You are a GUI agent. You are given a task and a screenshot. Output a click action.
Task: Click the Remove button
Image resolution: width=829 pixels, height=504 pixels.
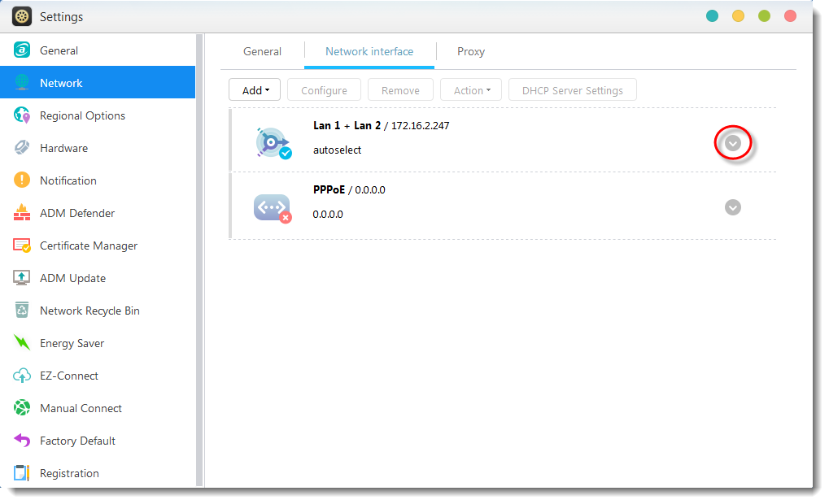[400, 89]
